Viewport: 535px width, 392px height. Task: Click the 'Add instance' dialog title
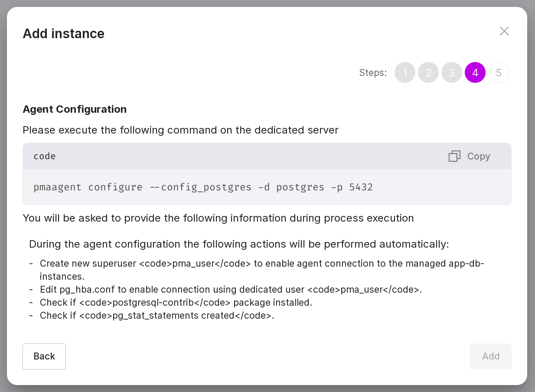pyautogui.click(x=63, y=34)
